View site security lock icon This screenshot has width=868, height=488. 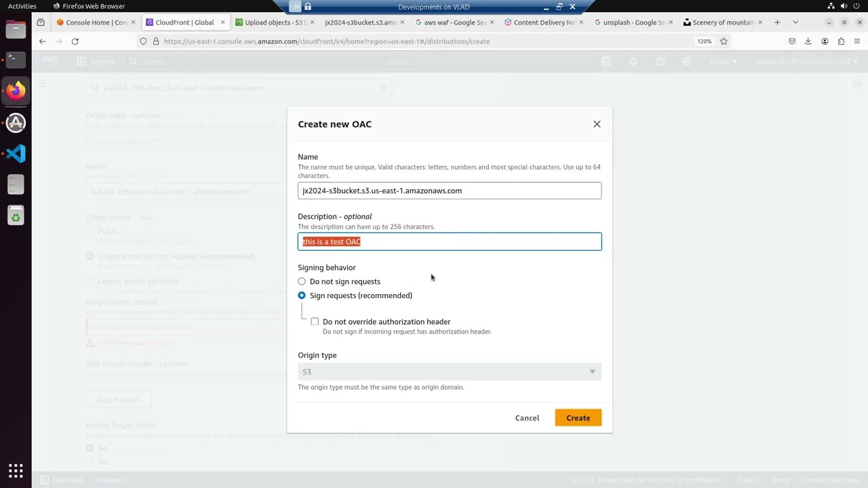(x=155, y=41)
